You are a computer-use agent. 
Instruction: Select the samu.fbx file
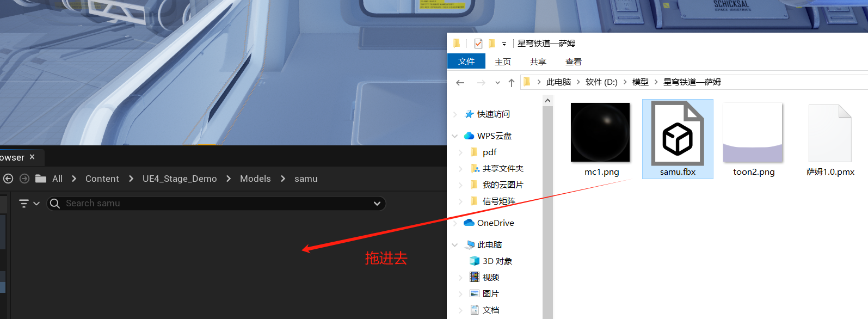click(678, 139)
